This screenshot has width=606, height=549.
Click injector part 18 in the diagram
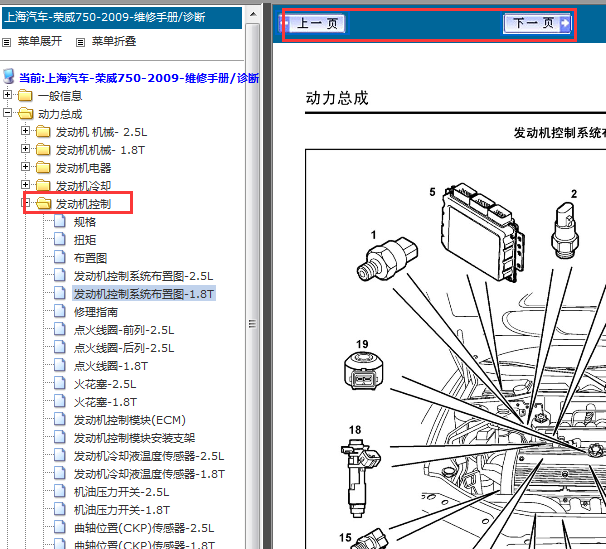coord(360,477)
